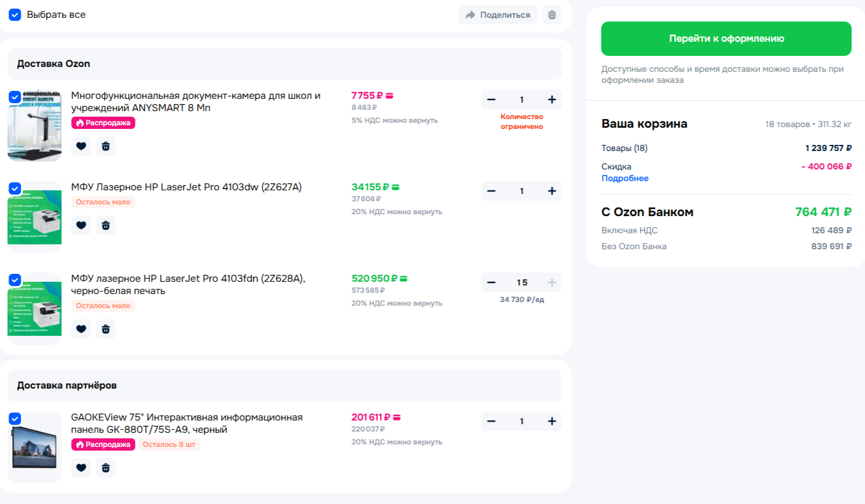Click the old price 220 037 ₽

368,429
